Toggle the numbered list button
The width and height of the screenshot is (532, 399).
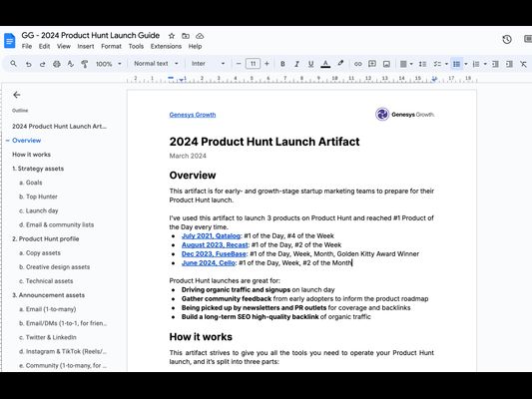(476, 64)
